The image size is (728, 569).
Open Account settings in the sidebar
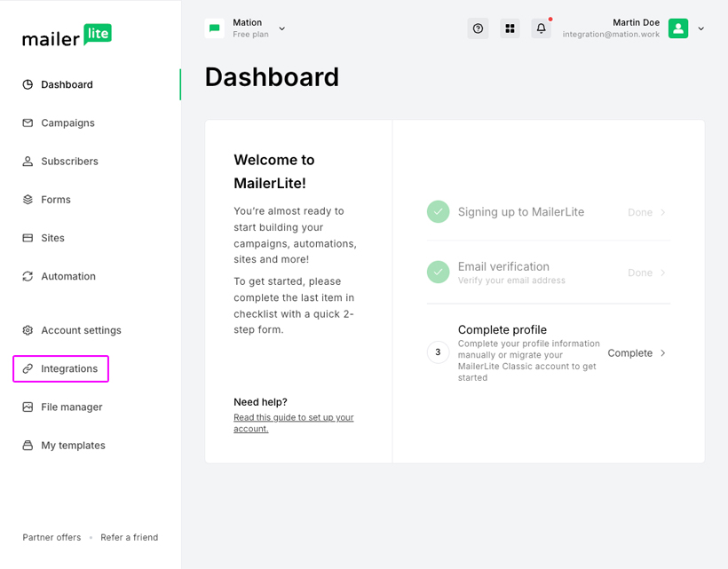[82, 330]
